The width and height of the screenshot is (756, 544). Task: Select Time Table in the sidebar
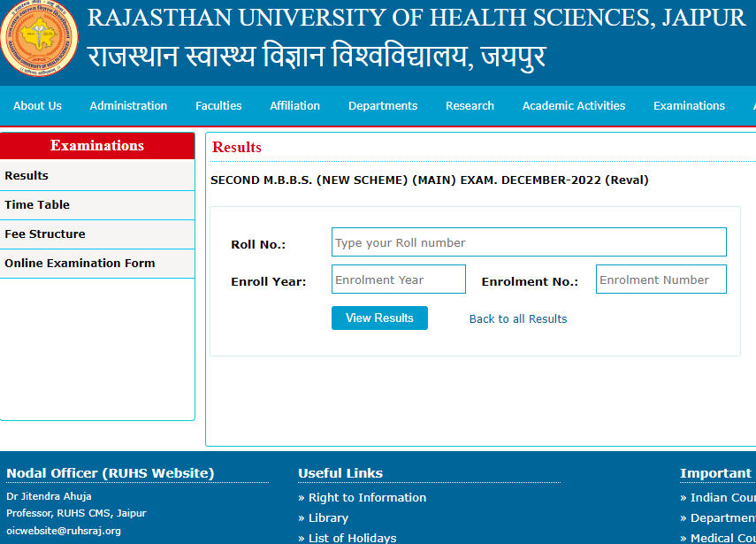[97, 205]
